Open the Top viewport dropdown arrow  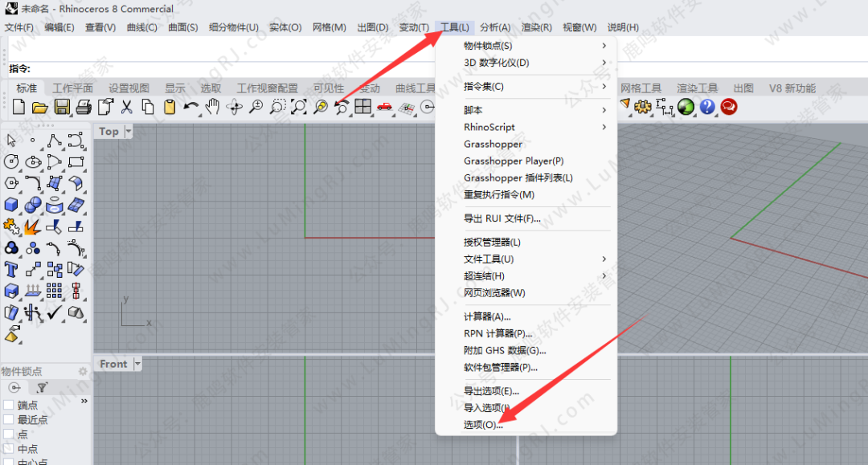click(129, 132)
